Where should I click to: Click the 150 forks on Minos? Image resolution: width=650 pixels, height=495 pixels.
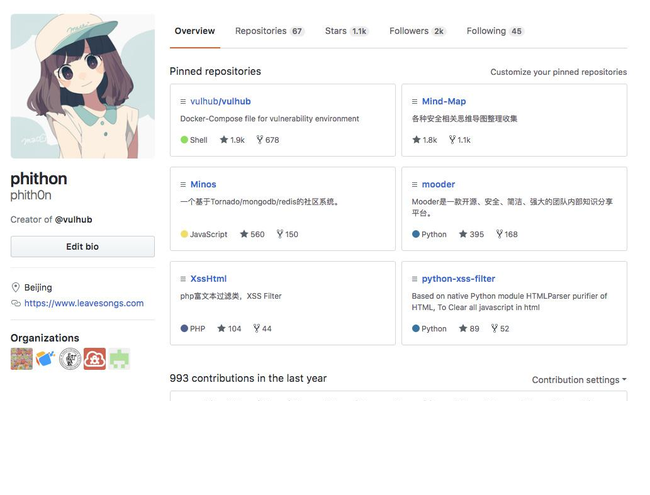tap(287, 234)
